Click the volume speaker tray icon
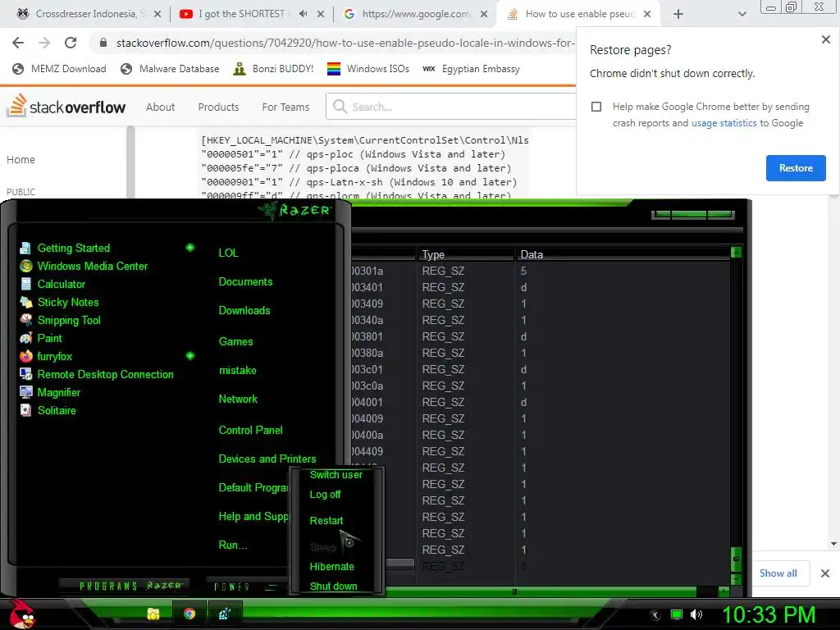This screenshot has height=630, width=840. (x=696, y=614)
